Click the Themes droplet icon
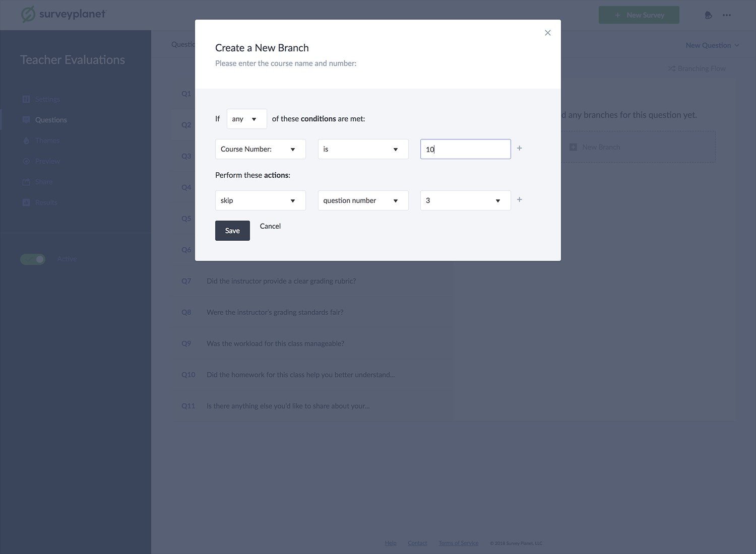Screen dimensions: 756x554 26,141
